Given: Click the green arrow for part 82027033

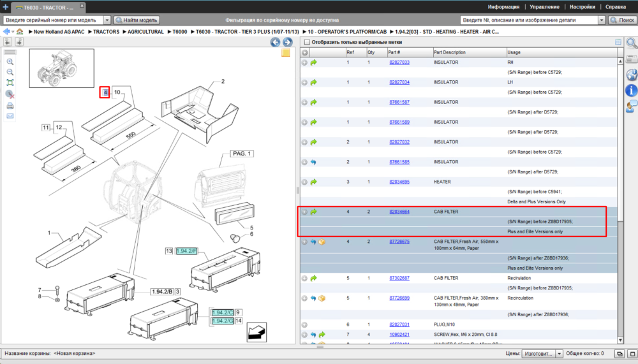Looking at the screenshot, I should pyautogui.click(x=314, y=62).
